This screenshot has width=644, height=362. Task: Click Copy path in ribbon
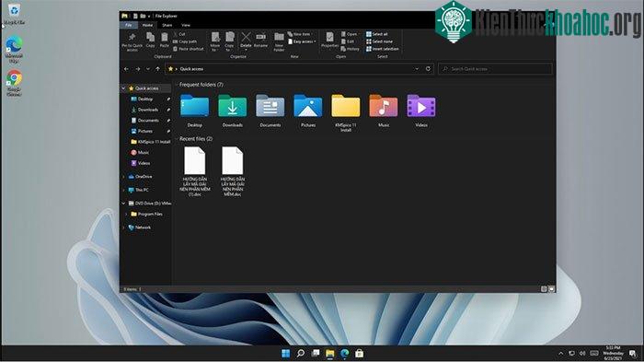tap(185, 41)
